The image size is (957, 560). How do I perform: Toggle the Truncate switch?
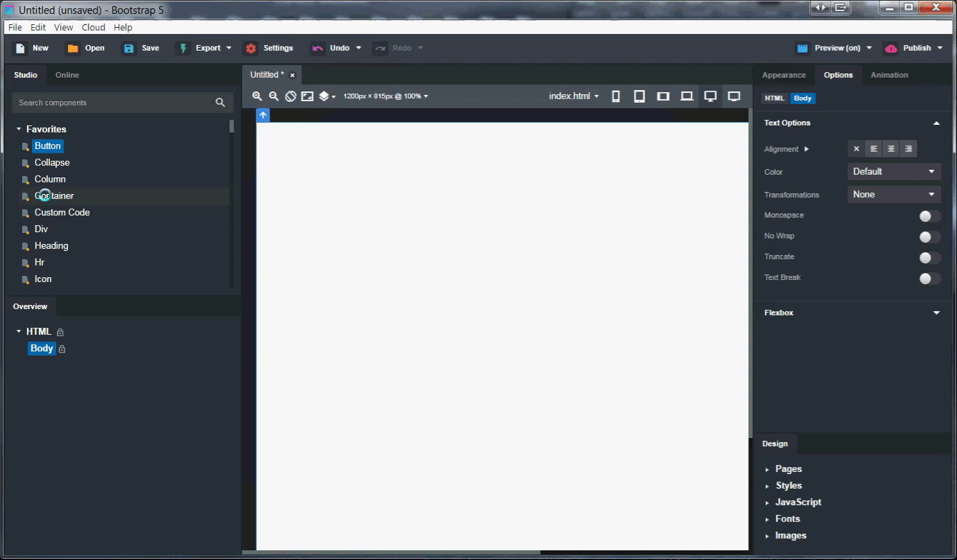tap(929, 258)
